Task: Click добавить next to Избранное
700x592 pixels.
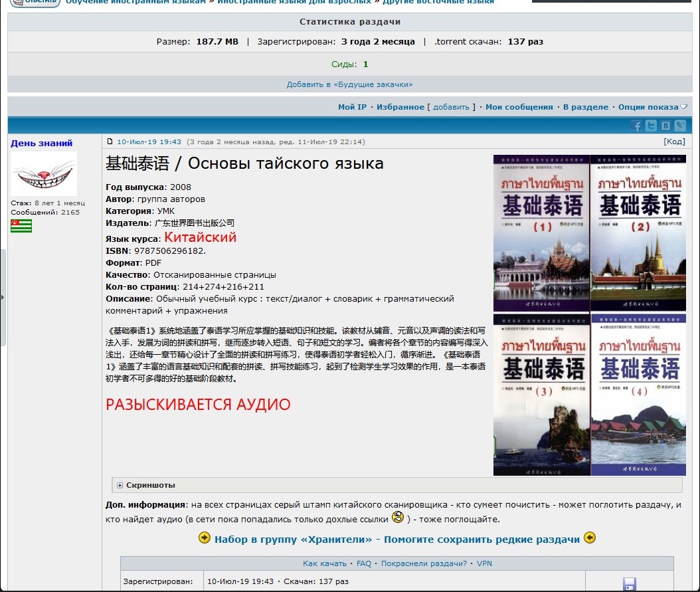Action: click(451, 107)
